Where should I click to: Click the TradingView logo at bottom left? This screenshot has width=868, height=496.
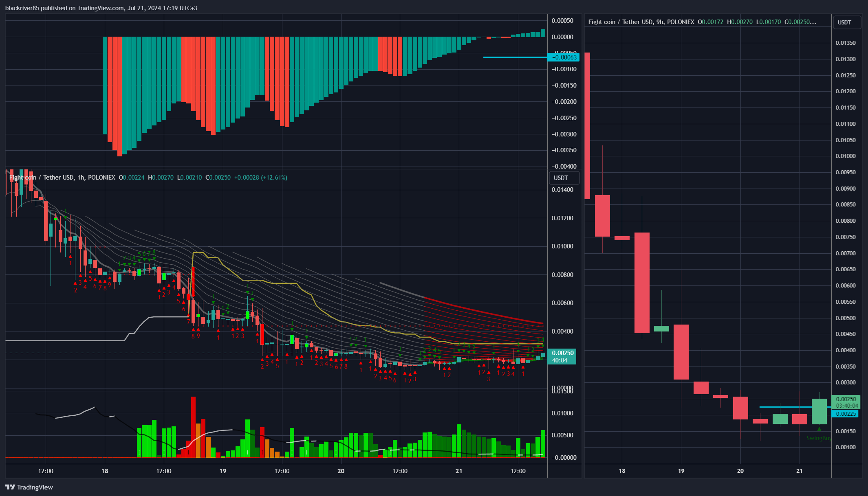click(x=29, y=487)
